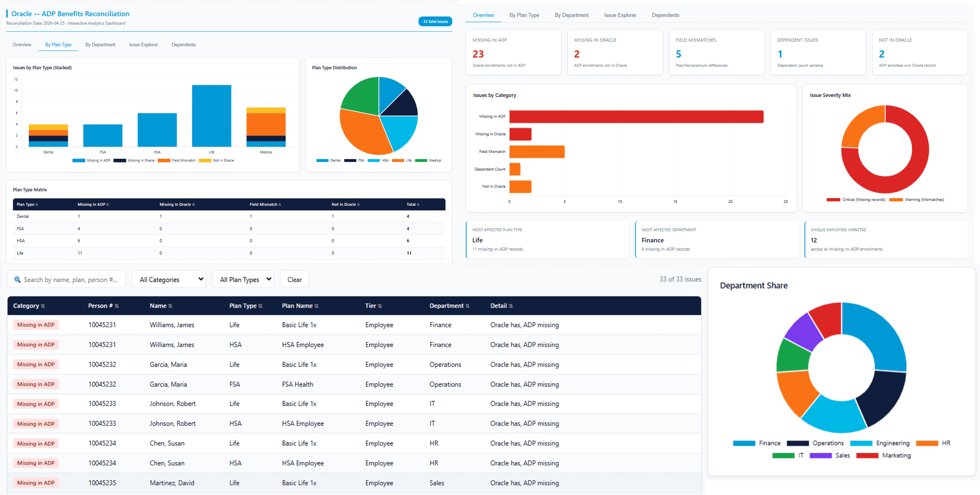Sort issue table by Name icon
Screen dimensions: 980x495
tap(170, 306)
